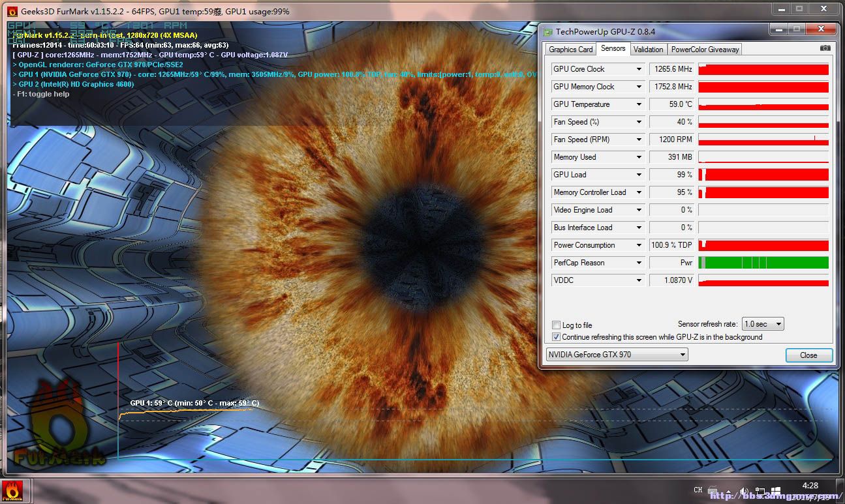Minimize the GPU-Z window
Image resolution: width=845 pixels, height=504 pixels.
point(778,29)
